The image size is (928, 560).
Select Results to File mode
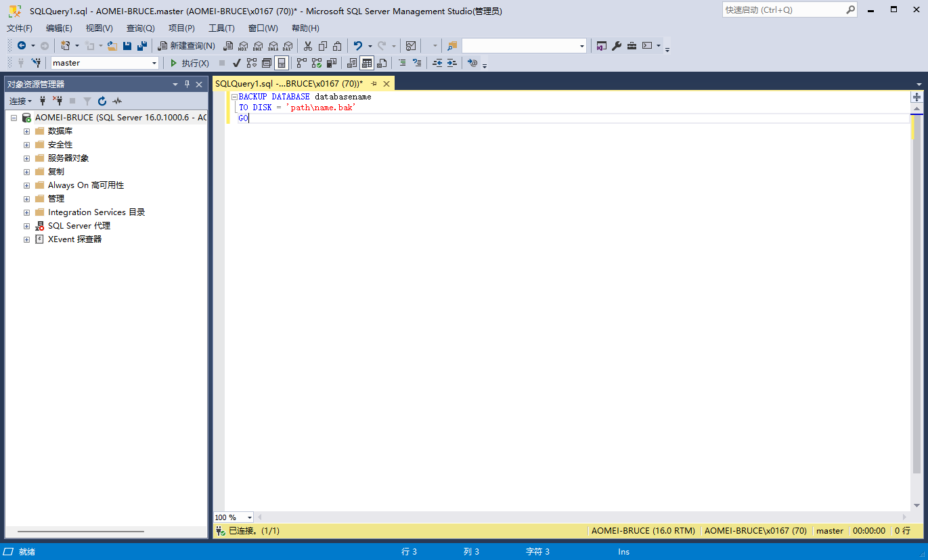pos(382,63)
